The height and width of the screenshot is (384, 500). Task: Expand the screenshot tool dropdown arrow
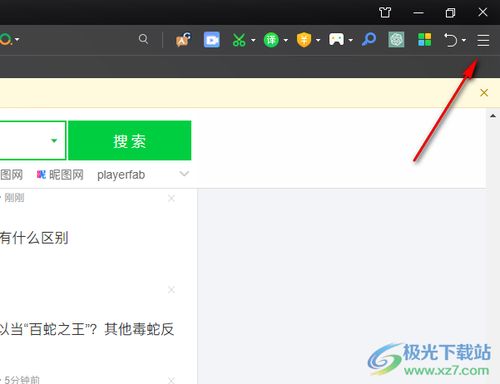[x=253, y=40]
